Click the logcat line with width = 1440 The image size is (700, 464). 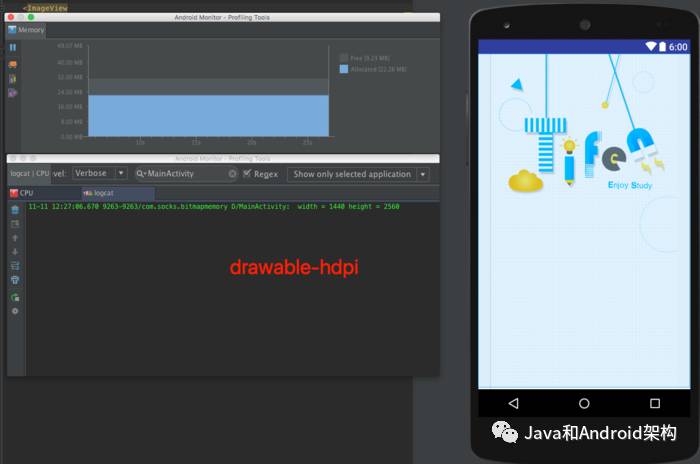(214, 207)
